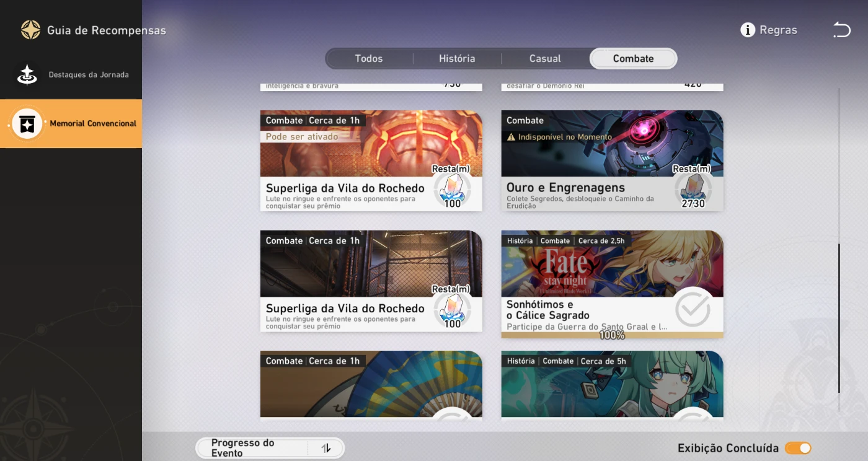868x461 pixels.
Task: Open the Regras info icon
Action: [748, 30]
